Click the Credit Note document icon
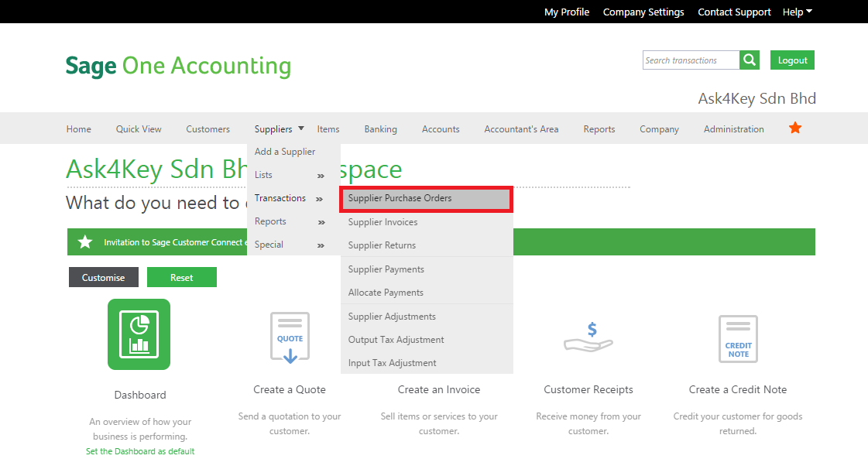Viewport: 868px width, 476px height. (x=738, y=339)
